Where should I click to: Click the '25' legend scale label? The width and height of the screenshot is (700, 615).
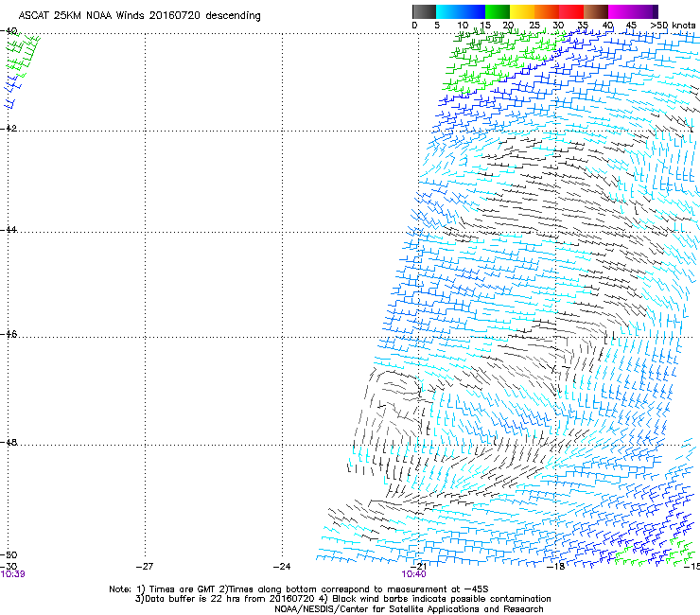[x=534, y=26]
